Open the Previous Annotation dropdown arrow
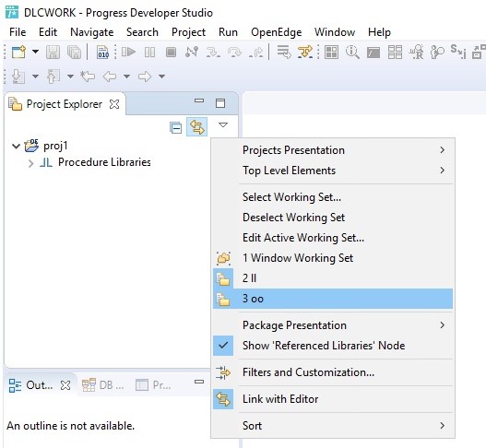The height and width of the screenshot is (448, 486). pos(70,77)
